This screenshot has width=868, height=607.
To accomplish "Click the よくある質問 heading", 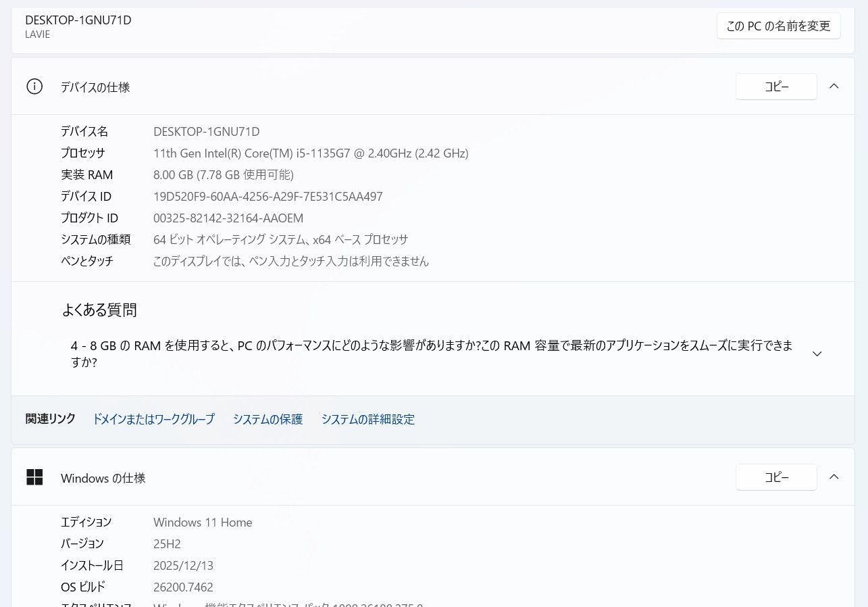I will 99,310.
